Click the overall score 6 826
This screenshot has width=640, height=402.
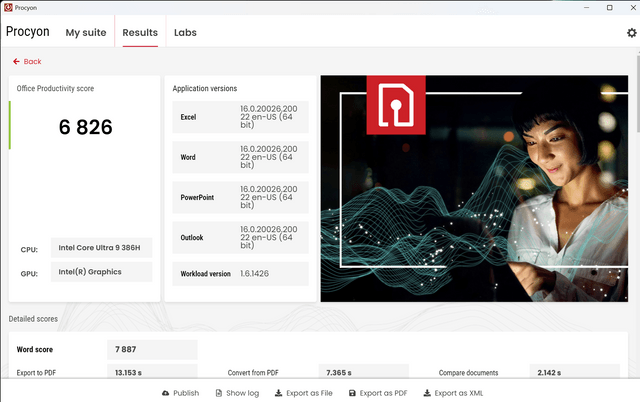coord(85,127)
